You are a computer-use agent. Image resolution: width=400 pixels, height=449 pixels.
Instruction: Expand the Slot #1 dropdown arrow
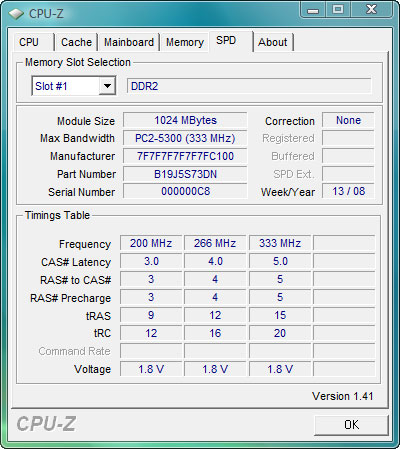click(107, 86)
